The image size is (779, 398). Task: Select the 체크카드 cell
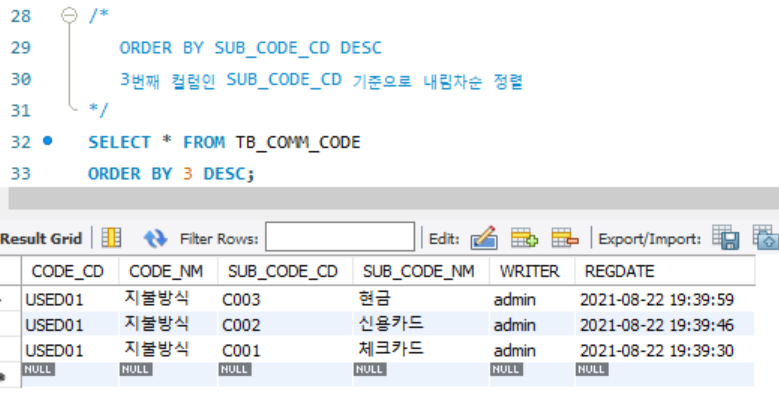pyautogui.click(x=421, y=350)
